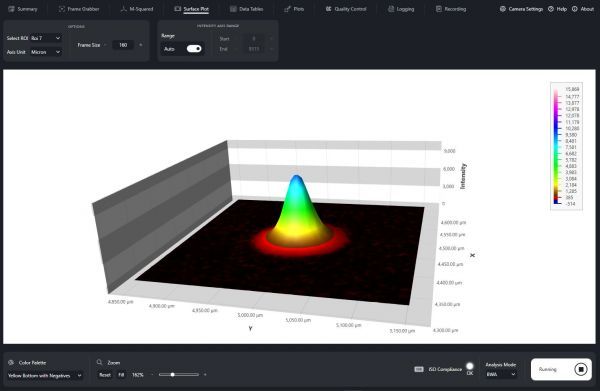Click the zoom Reset button

coord(105,375)
